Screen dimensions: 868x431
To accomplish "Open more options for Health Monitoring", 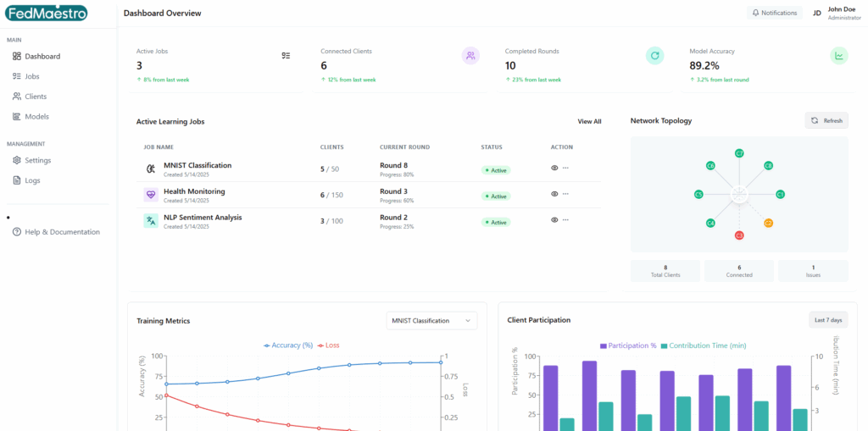I will coord(565,194).
